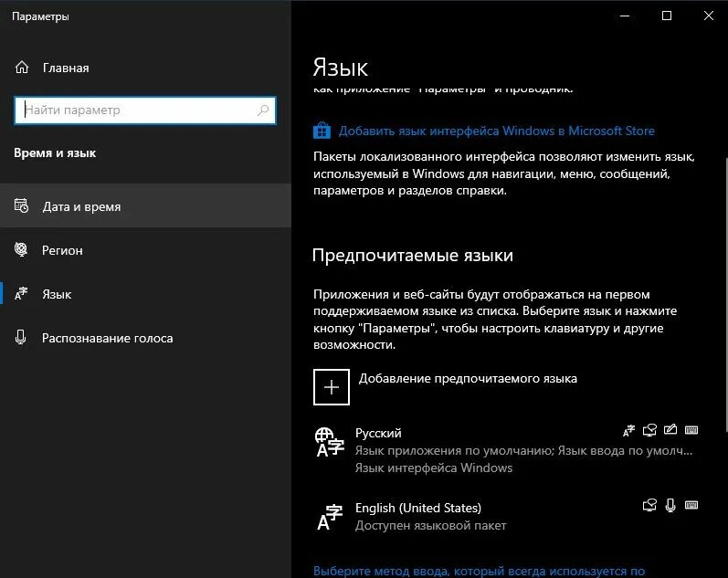
Task: Click the Главная home icon
Action: [22, 68]
